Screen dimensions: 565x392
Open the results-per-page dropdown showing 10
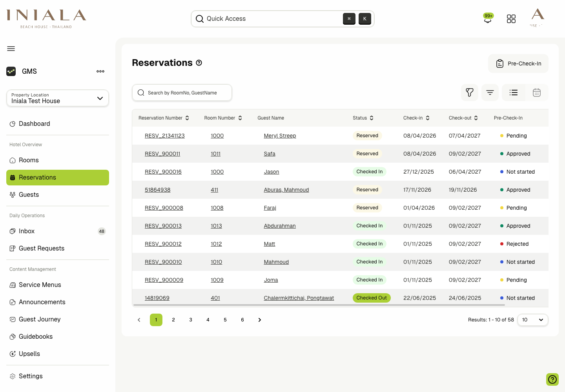[x=532, y=320]
